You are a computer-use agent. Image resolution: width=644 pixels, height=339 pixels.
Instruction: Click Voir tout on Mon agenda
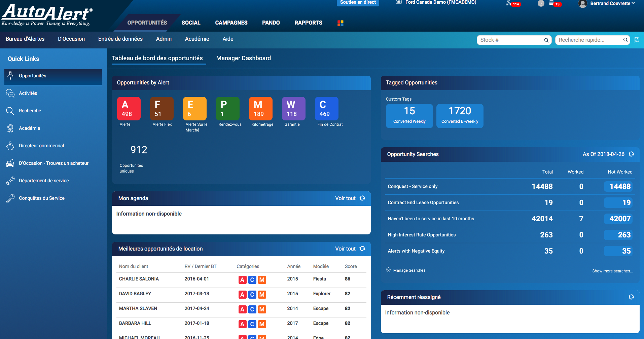(345, 198)
